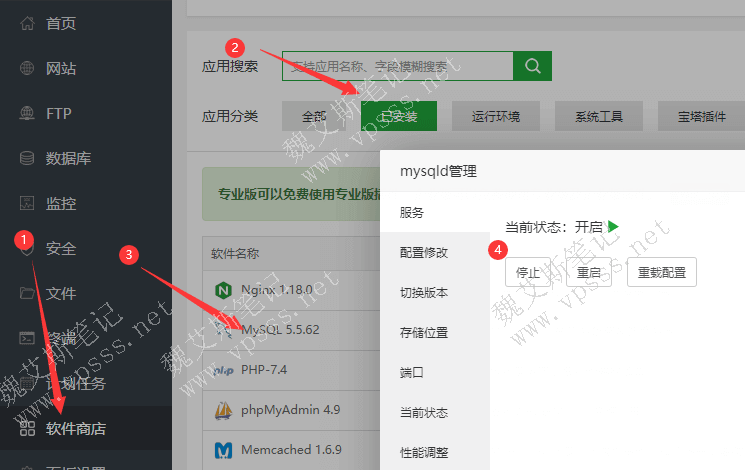Image resolution: width=745 pixels, height=470 pixels.
Task: Click the green 专业版 promotion banner
Action: (x=291, y=194)
